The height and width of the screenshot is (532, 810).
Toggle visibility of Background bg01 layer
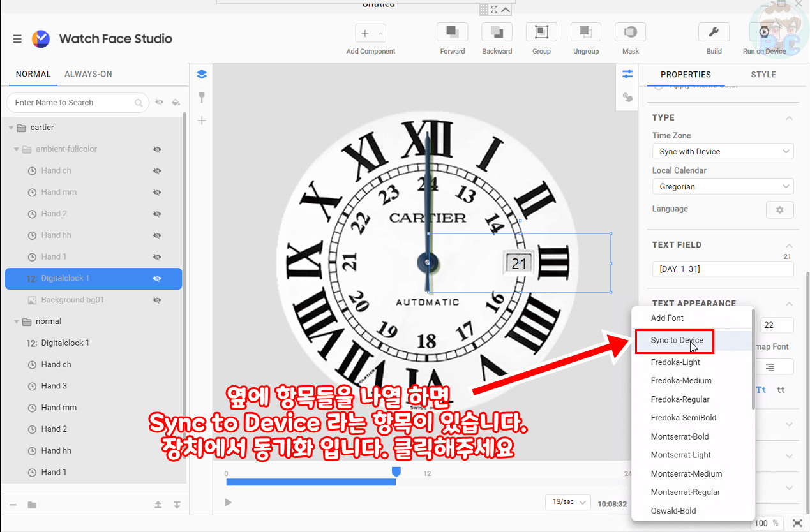point(157,300)
